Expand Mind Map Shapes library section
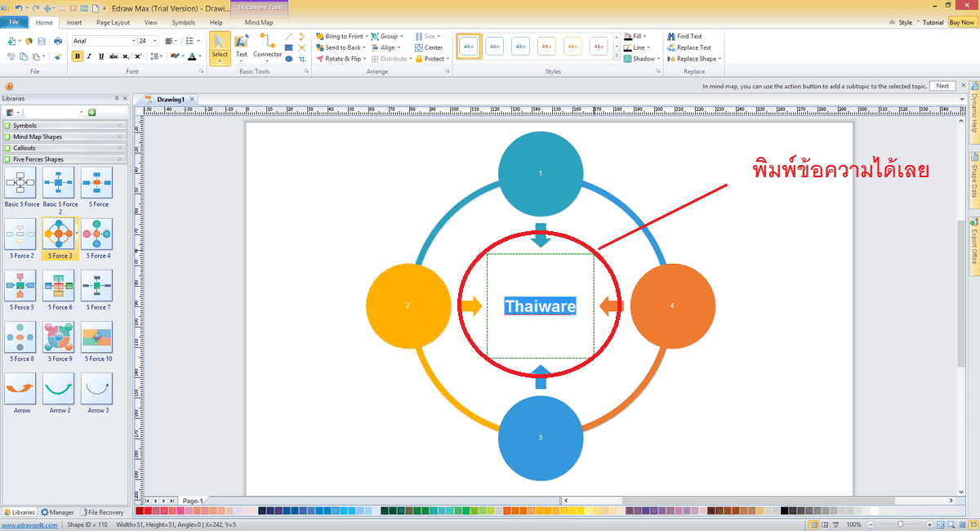The width and height of the screenshot is (980, 531). (65, 137)
